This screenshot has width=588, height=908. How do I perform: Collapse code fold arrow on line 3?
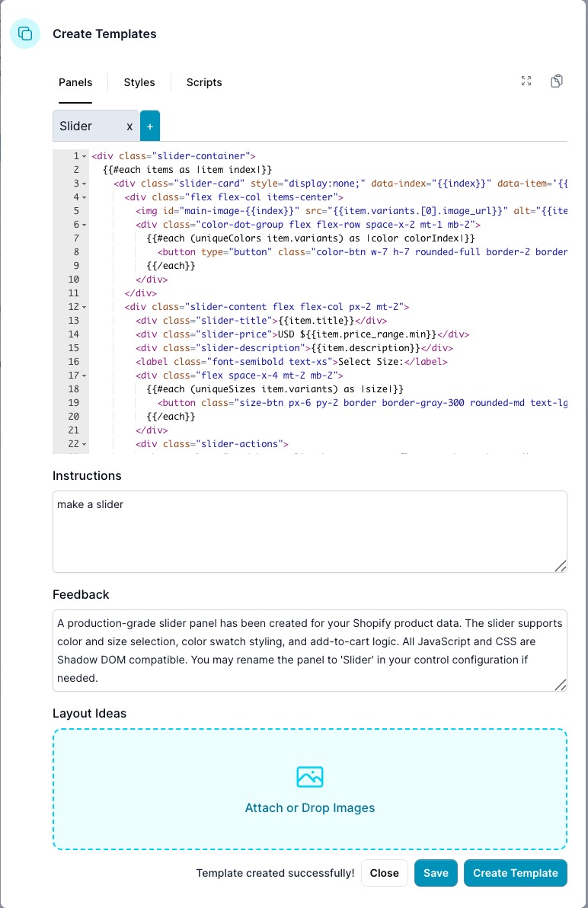pos(85,184)
